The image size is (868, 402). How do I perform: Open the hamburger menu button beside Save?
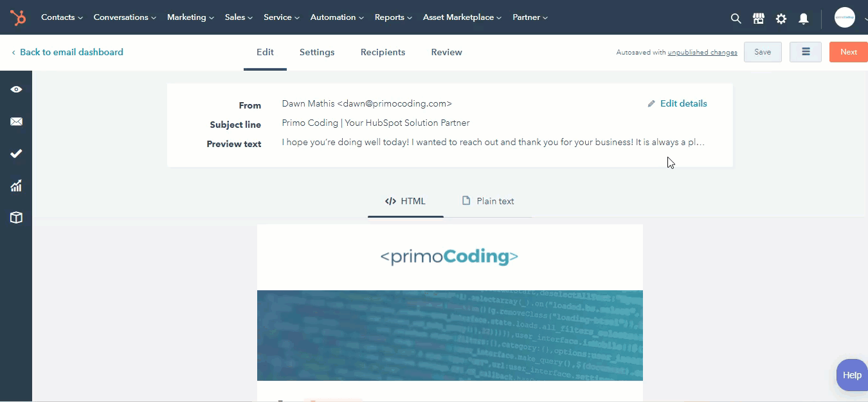coord(805,51)
